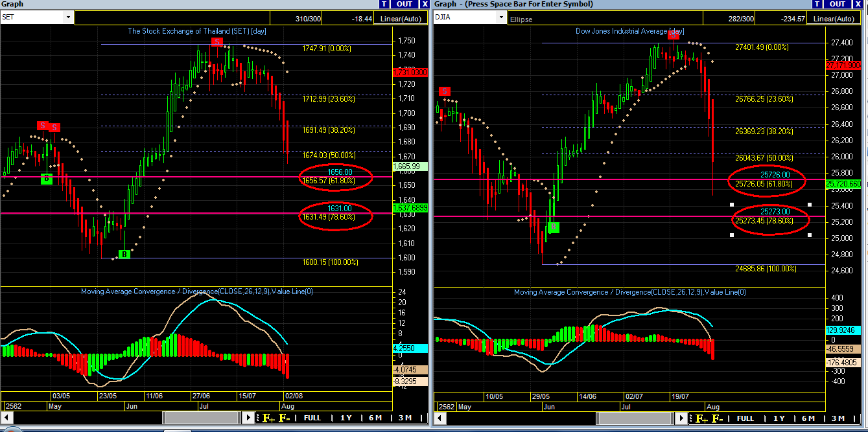The width and height of the screenshot is (868, 432).
Task: Click the T button in SET graph title bar
Action: 385,4
